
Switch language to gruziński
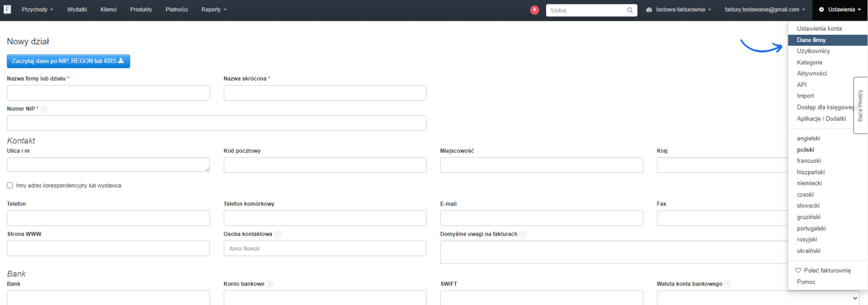click(809, 217)
